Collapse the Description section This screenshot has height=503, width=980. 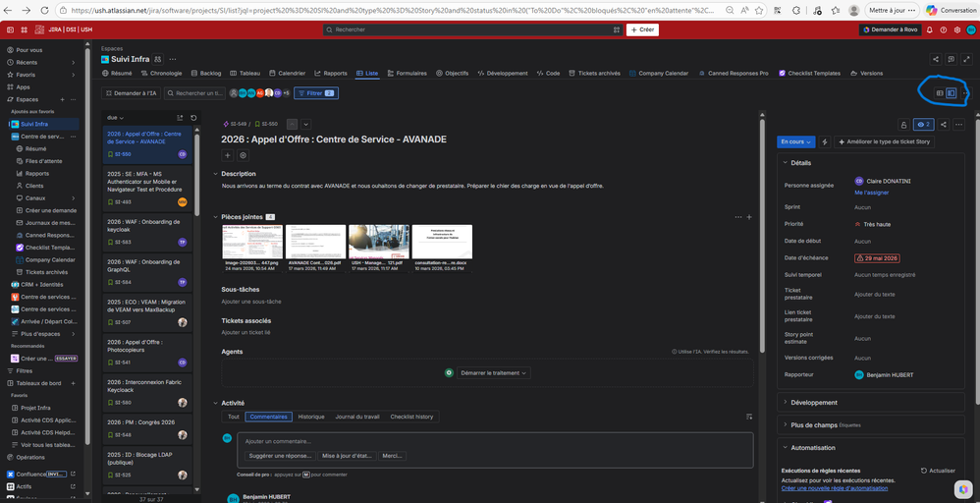216,173
